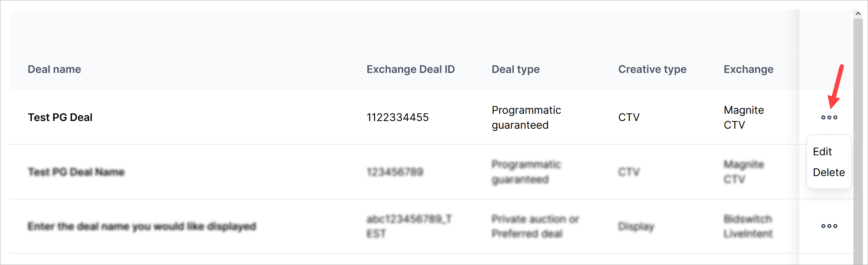The image size is (868, 265).
Task: Click the scrollbar up arrow
Action: tap(858, 14)
